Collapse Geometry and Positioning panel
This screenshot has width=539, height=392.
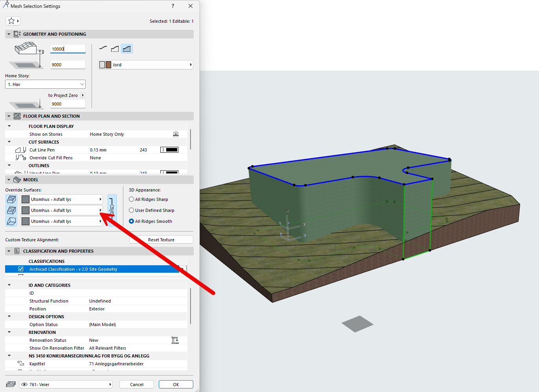click(9, 34)
